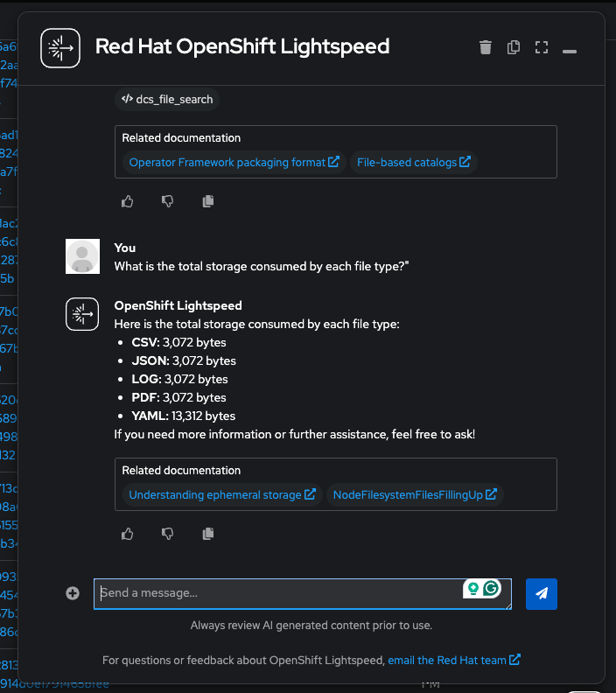Screen dimensions: 616x693
Task: Thumbs down response above file type question
Action: pos(167,201)
